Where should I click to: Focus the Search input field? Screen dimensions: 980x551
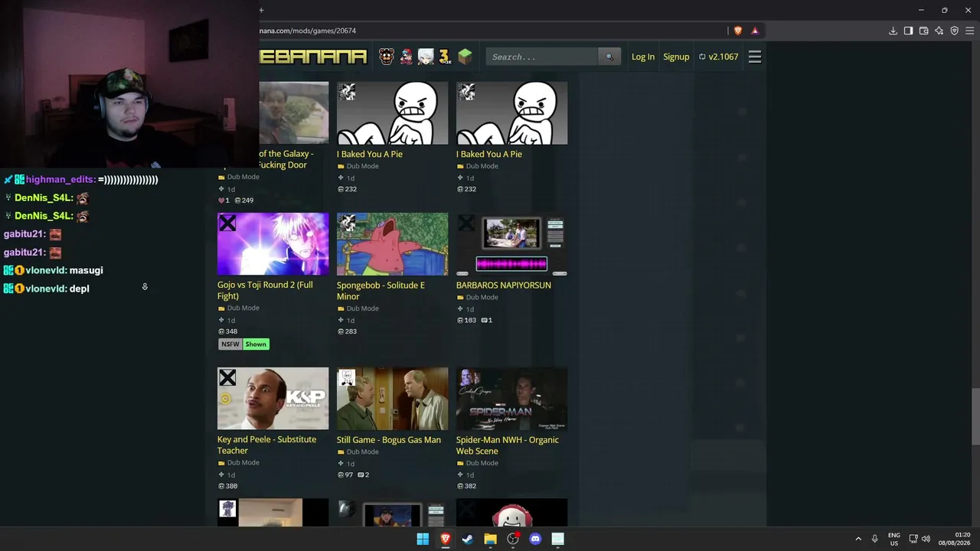[x=542, y=57]
